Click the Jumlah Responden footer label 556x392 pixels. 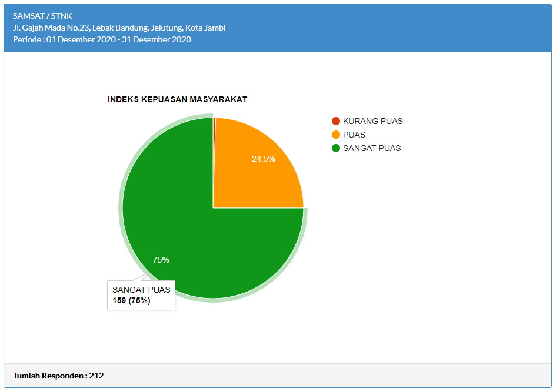click(x=49, y=376)
